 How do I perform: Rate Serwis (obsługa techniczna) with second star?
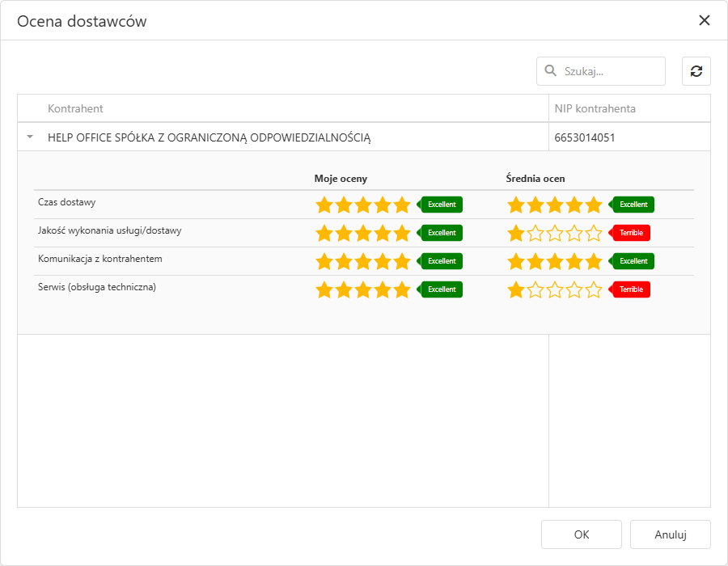point(344,289)
